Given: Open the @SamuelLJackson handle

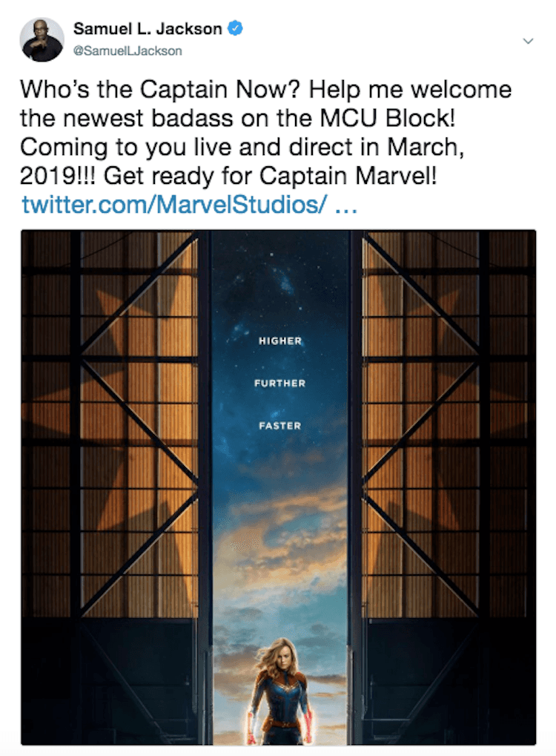Looking at the screenshot, I should click(x=128, y=50).
